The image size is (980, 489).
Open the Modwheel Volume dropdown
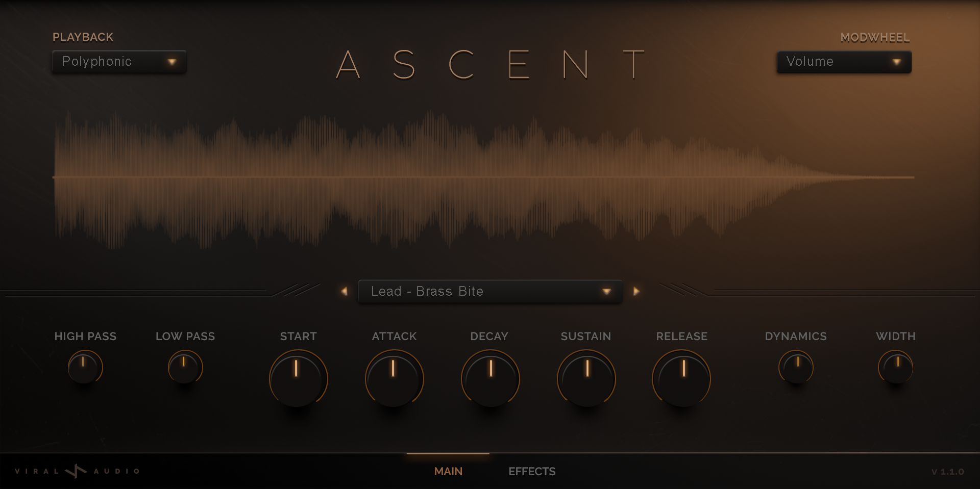coord(843,62)
